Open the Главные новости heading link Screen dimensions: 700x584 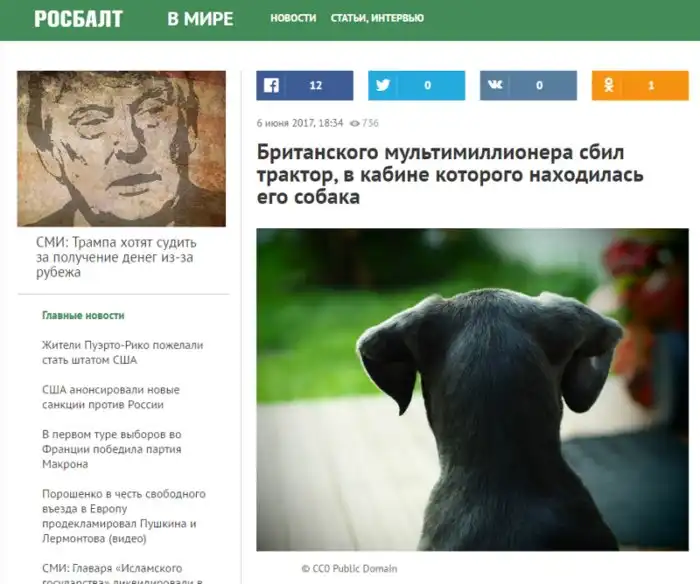pos(83,315)
